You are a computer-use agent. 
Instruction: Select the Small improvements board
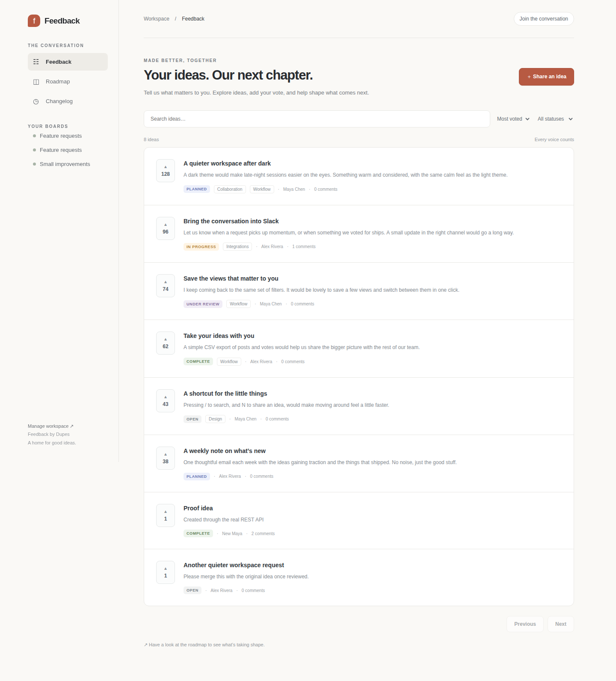[65, 164]
